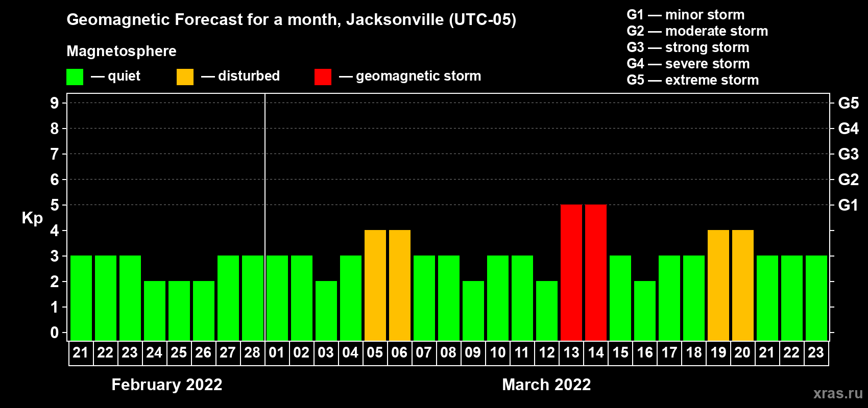868x408 pixels.
Task: Click the G5 label on the right axis
Action: click(848, 103)
